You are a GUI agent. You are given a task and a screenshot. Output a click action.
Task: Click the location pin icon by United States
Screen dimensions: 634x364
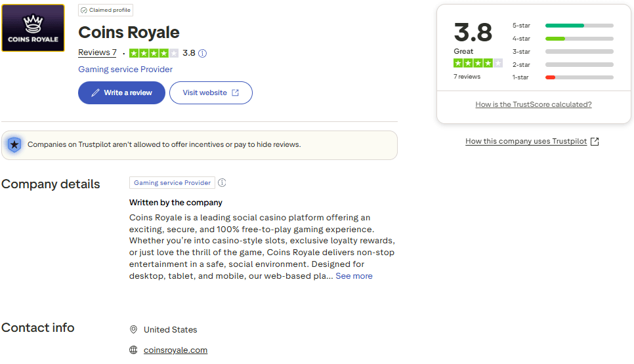[x=134, y=330]
